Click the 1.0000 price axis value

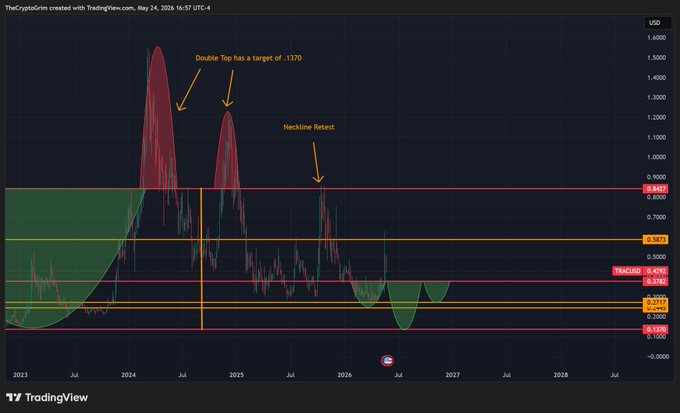656,157
